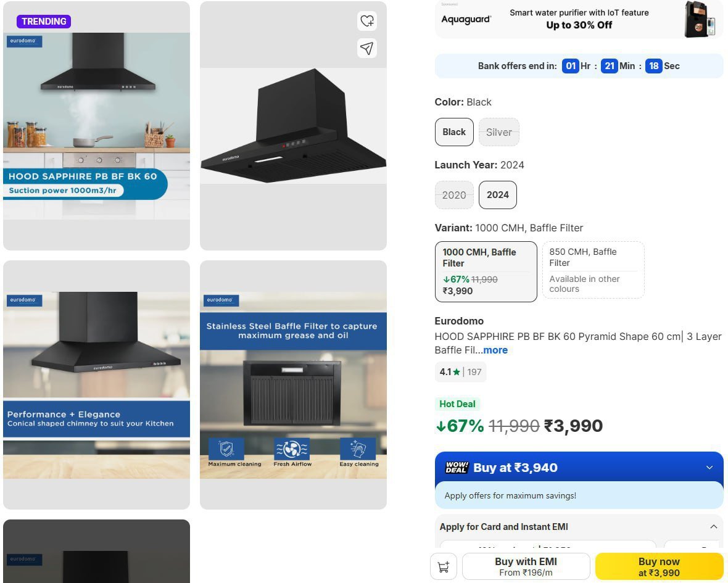Select the Silver color option
728x583 pixels.
point(498,132)
